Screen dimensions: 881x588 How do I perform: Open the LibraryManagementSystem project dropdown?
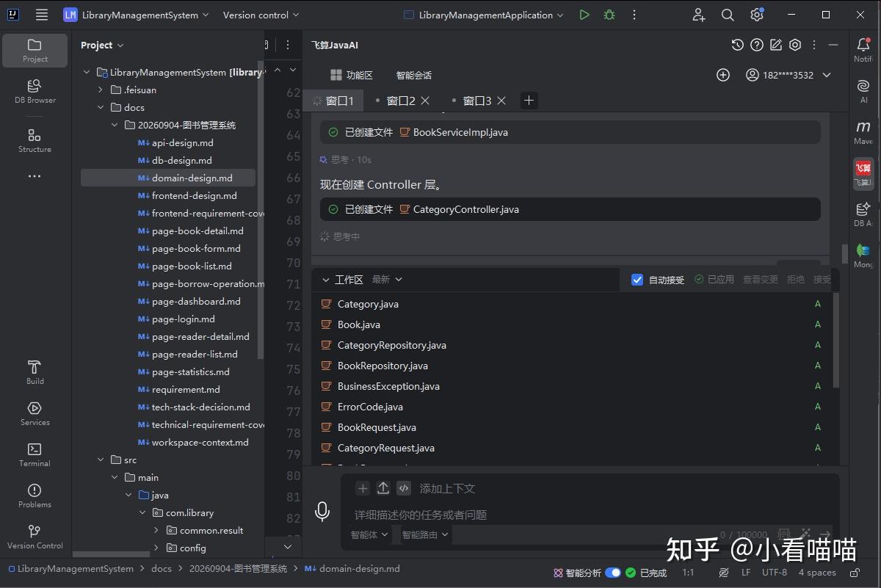(x=137, y=15)
